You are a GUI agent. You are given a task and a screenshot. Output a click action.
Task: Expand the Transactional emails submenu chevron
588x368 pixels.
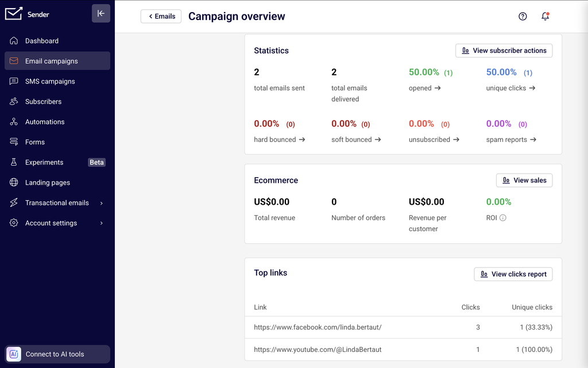tap(101, 203)
